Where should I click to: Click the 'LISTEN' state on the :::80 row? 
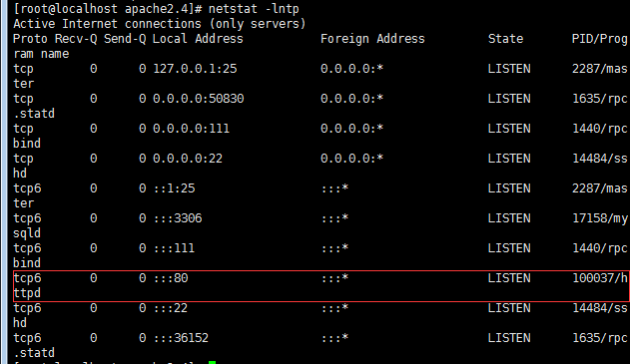[509, 278]
